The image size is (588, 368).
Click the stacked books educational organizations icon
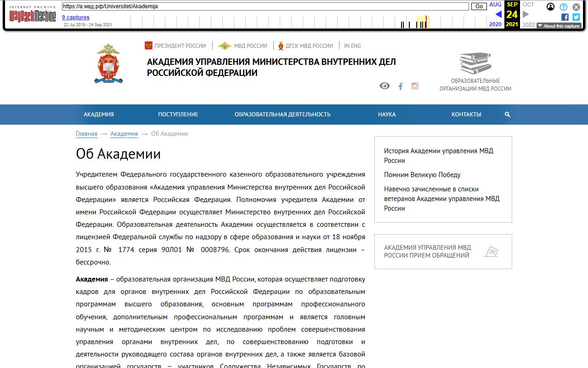point(475,63)
